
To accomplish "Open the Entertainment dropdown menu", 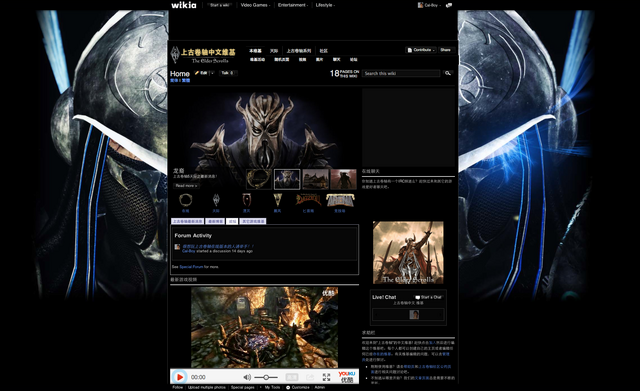I will [x=293, y=5].
